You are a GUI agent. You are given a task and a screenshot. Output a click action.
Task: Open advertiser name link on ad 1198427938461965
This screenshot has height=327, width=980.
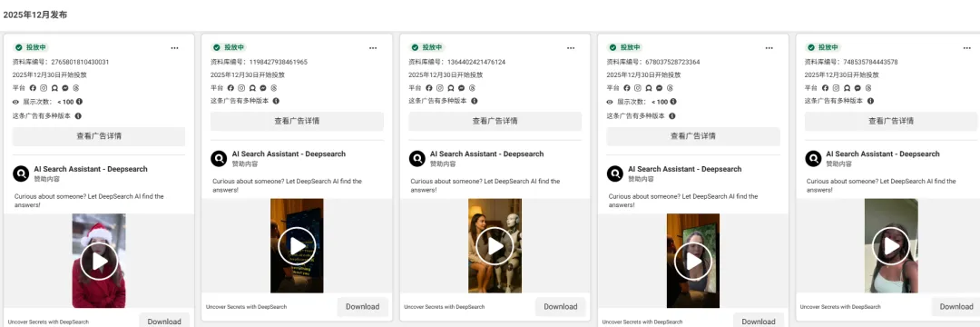[x=289, y=154]
